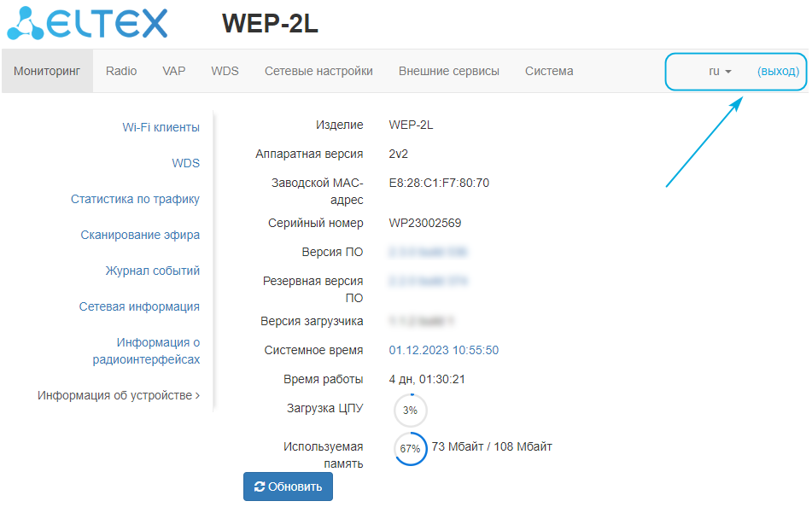
Task: Open the Система tab
Action: coord(549,71)
